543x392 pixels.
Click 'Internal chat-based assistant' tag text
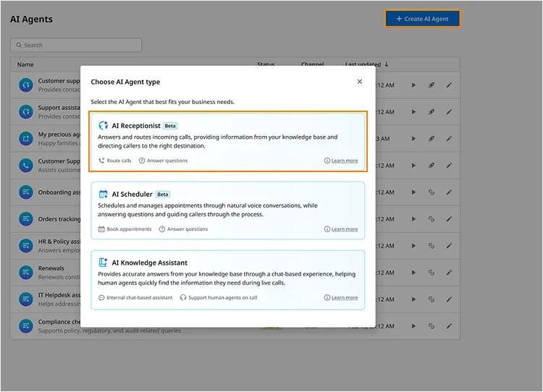(x=139, y=297)
